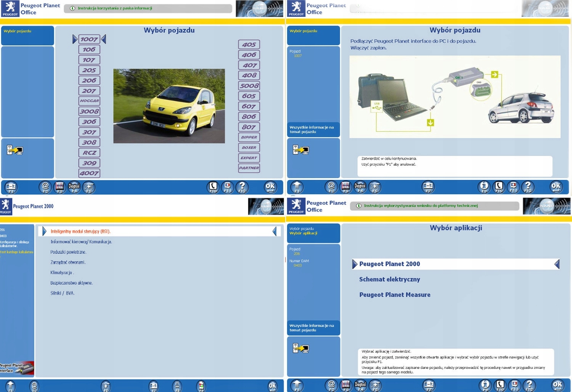Click the F10 phone icon on interface connection screen
572x392 pixels.
pyautogui.click(x=499, y=187)
